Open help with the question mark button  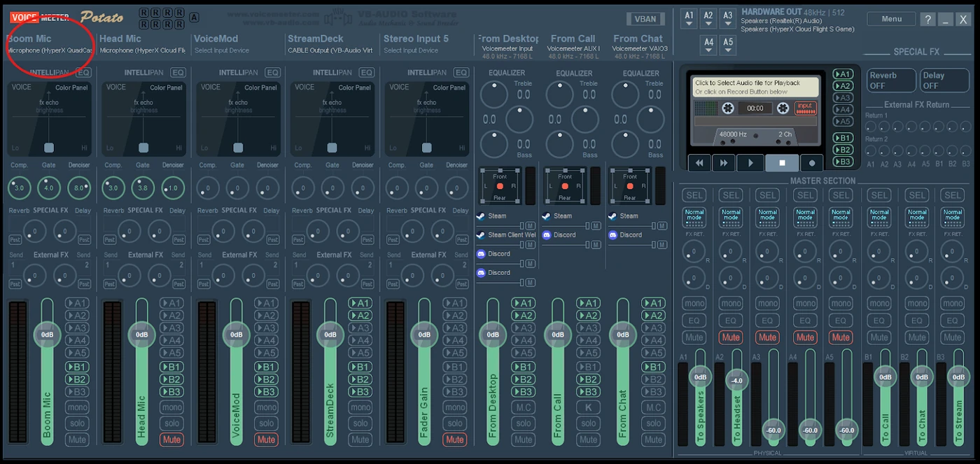(x=927, y=20)
